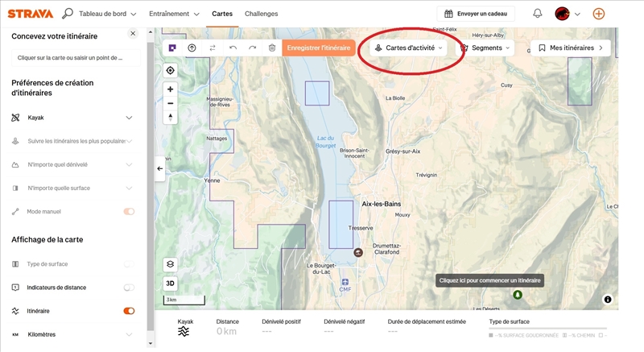Open the map layers icon
Screen dimensions: 644x352
point(171,264)
